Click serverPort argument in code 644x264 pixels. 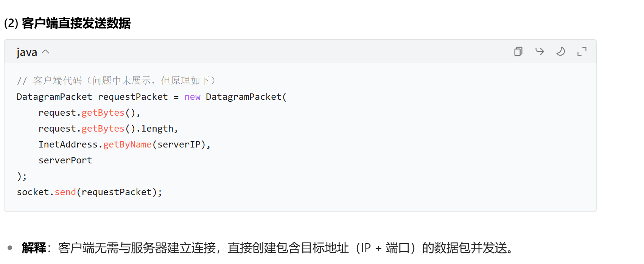coord(65,160)
